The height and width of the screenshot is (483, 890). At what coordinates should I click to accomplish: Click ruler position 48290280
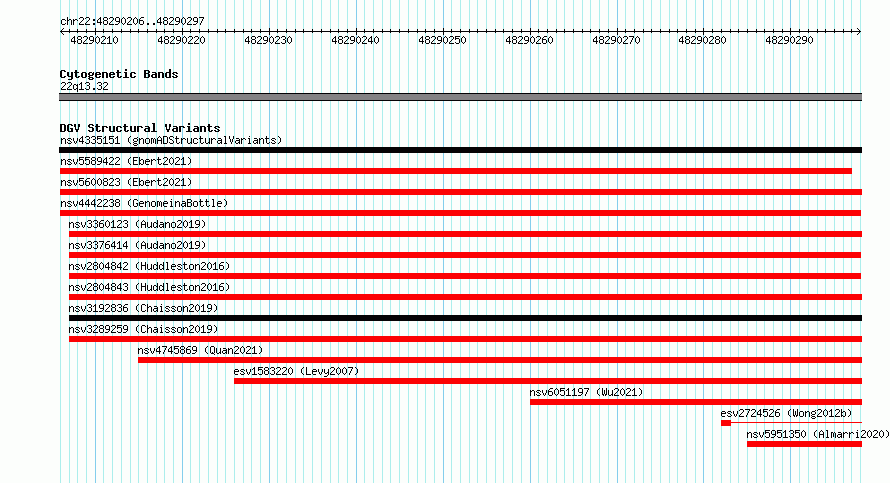click(702, 40)
